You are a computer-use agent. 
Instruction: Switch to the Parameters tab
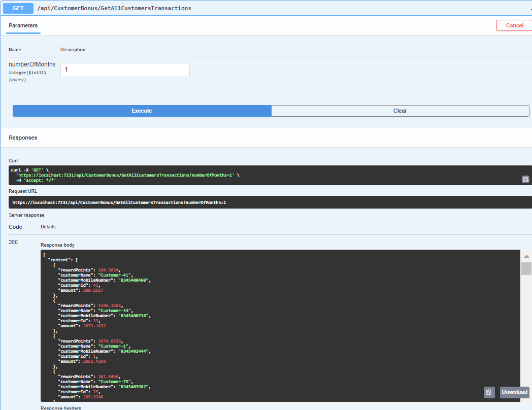23,25
